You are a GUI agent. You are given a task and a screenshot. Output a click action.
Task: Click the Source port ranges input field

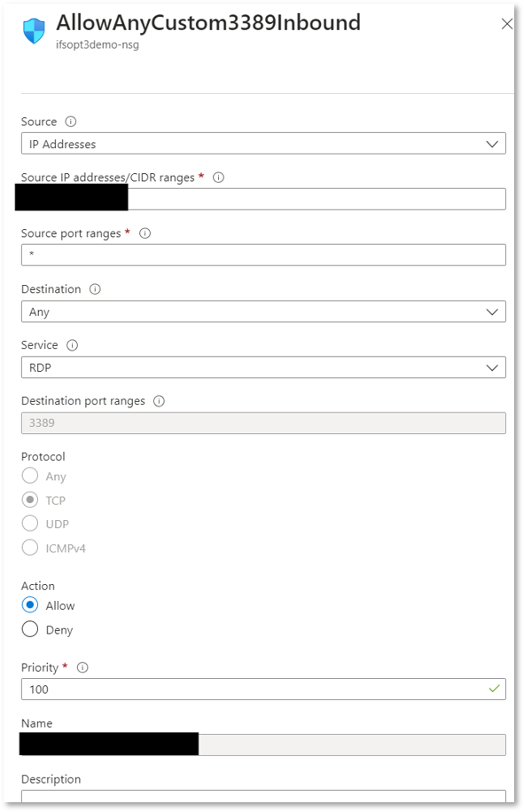point(263,256)
